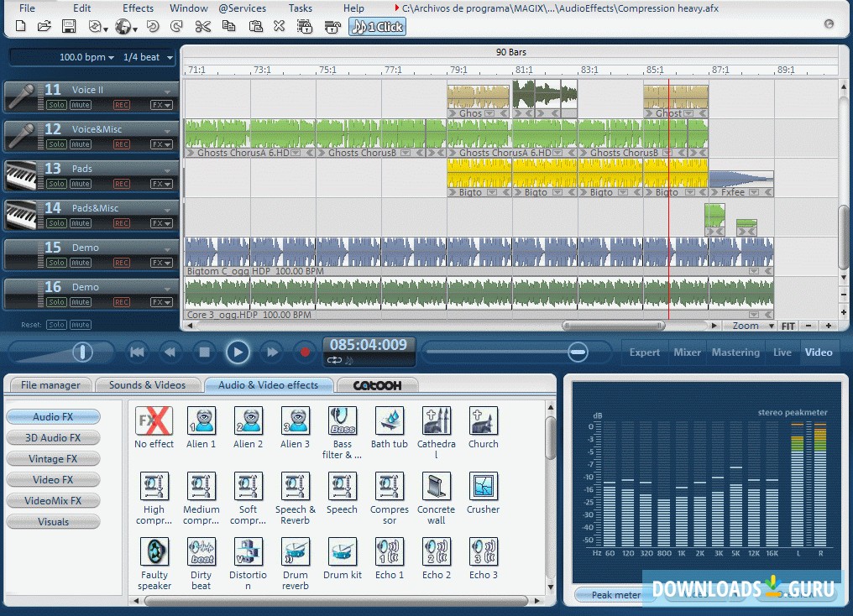Open the Mixer view
This screenshot has width=853, height=616.
pyautogui.click(x=687, y=352)
